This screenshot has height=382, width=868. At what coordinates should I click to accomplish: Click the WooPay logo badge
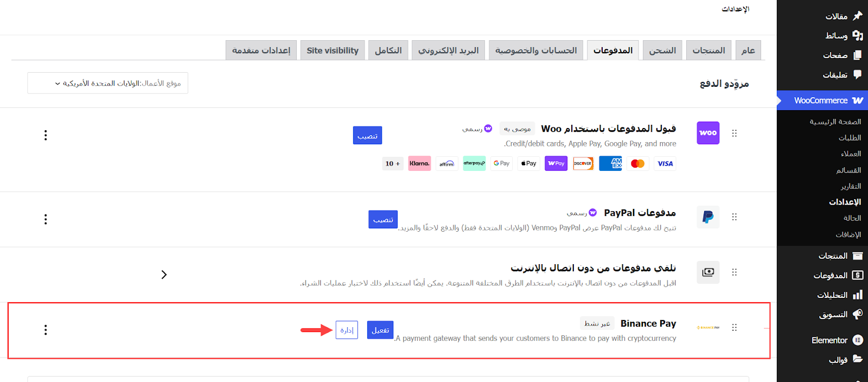(556, 163)
